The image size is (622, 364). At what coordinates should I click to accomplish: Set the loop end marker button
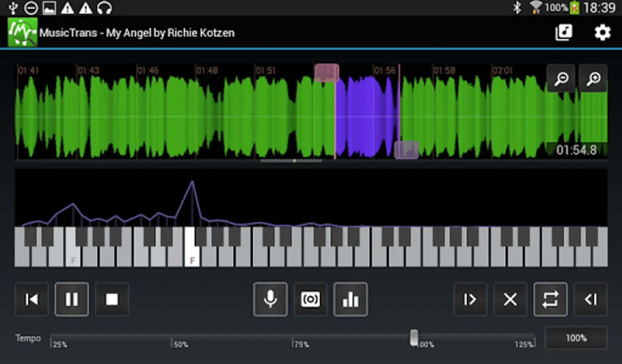point(590,299)
